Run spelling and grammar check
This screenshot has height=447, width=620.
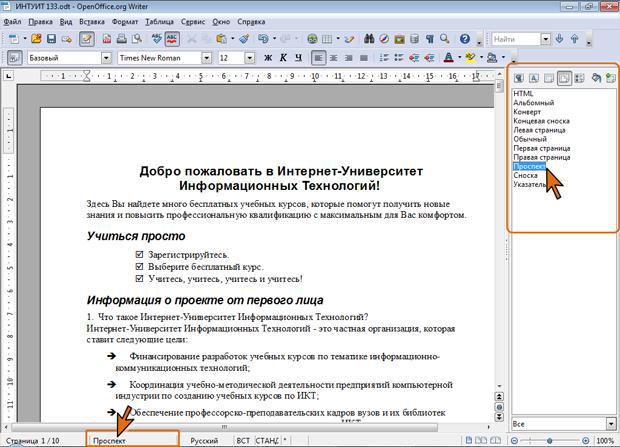pos(157,39)
